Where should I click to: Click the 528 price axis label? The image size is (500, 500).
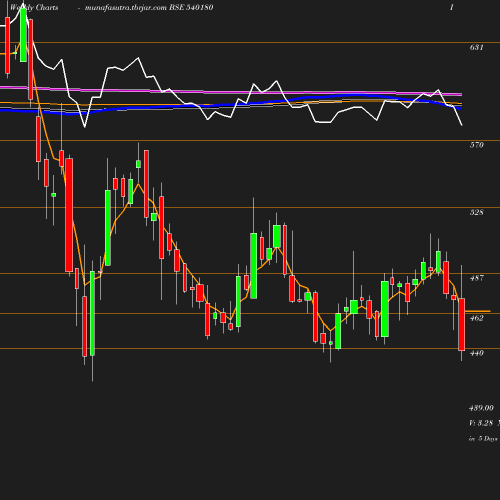[x=476, y=212]
